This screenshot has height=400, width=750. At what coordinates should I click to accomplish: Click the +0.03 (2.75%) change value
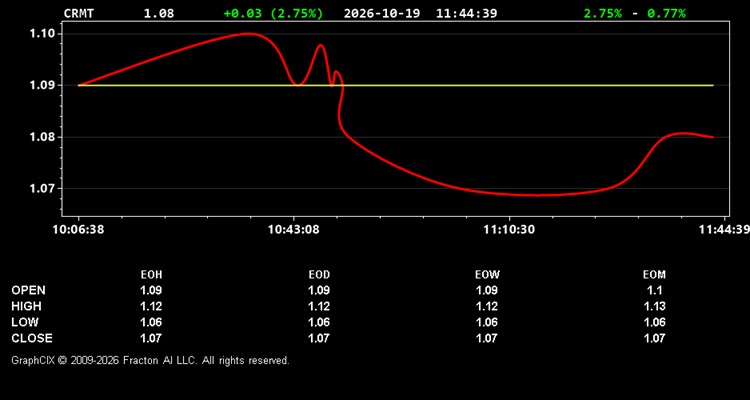[x=273, y=13]
